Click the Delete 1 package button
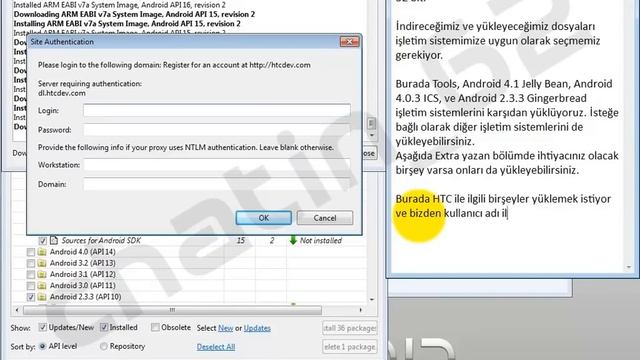This screenshot has width=640, height=360. click(349, 347)
